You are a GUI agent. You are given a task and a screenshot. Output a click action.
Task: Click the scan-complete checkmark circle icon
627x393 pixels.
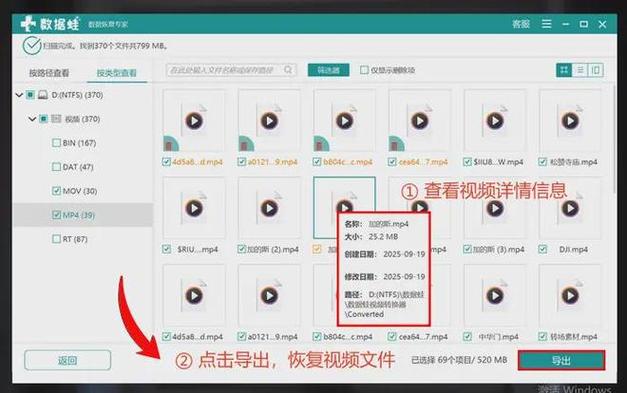(x=32, y=46)
